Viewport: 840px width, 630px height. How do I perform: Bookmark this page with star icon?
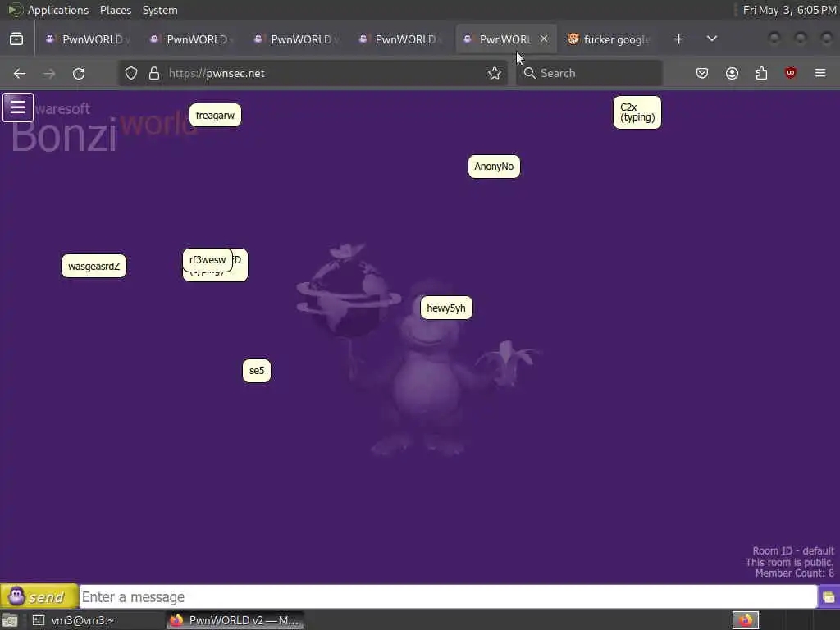click(x=495, y=73)
